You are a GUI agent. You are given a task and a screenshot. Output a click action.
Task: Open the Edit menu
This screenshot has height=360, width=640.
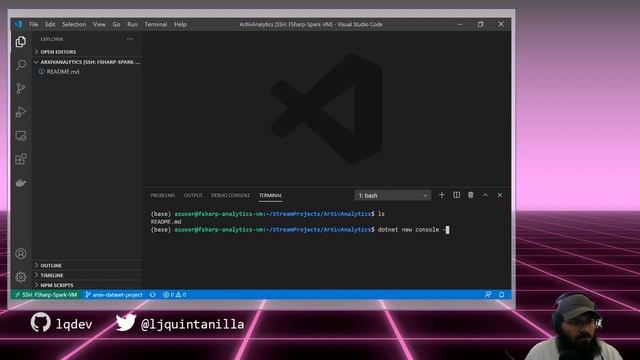click(x=50, y=24)
